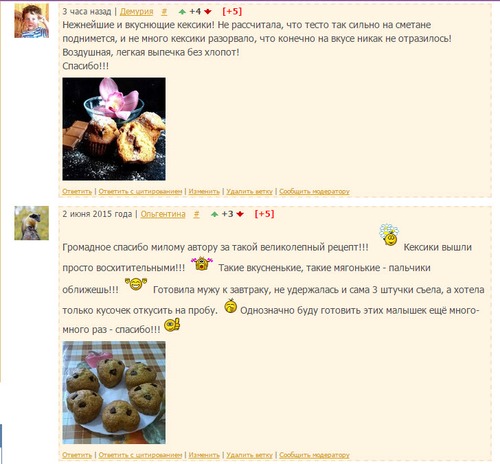The image size is (500, 464).
Task: Open permalink # of Демурия's comment
Action: [x=164, y=12]
